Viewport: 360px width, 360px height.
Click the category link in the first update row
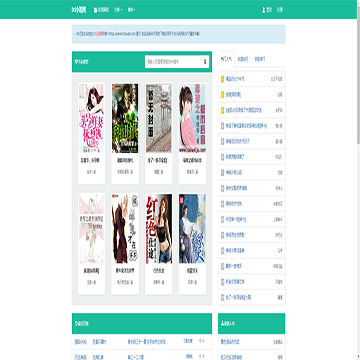(81, 342)
